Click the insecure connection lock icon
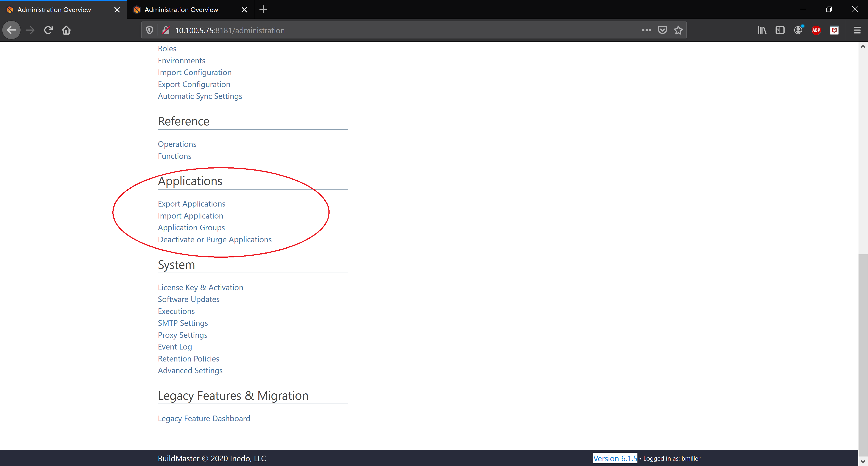The height and width of the screenshot is (466, 868). coord(166,30)
